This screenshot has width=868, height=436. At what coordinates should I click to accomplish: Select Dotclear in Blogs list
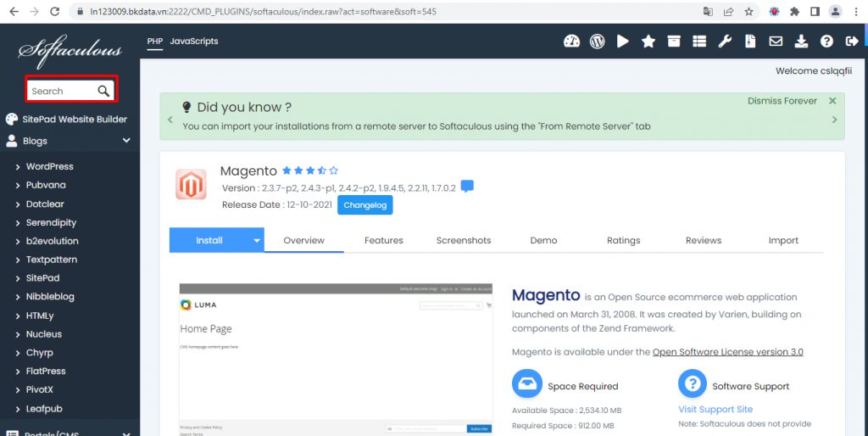[x=45, y=204]
